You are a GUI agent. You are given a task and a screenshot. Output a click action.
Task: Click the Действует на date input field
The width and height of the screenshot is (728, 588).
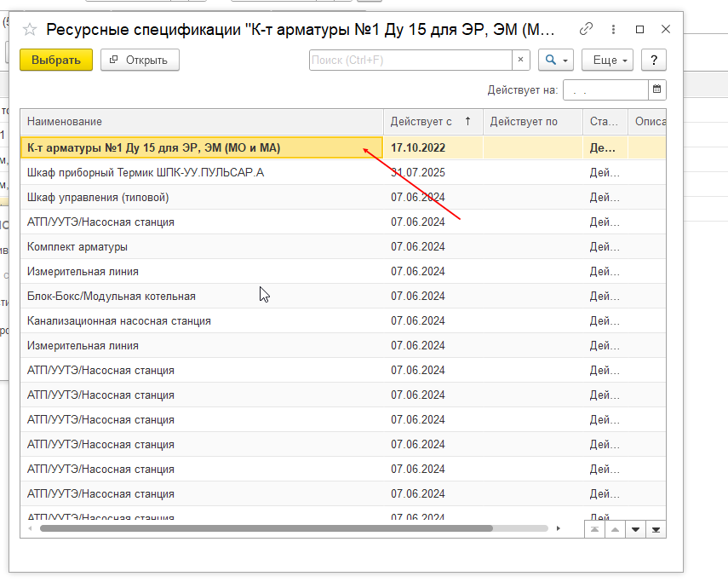click(605, 89)
